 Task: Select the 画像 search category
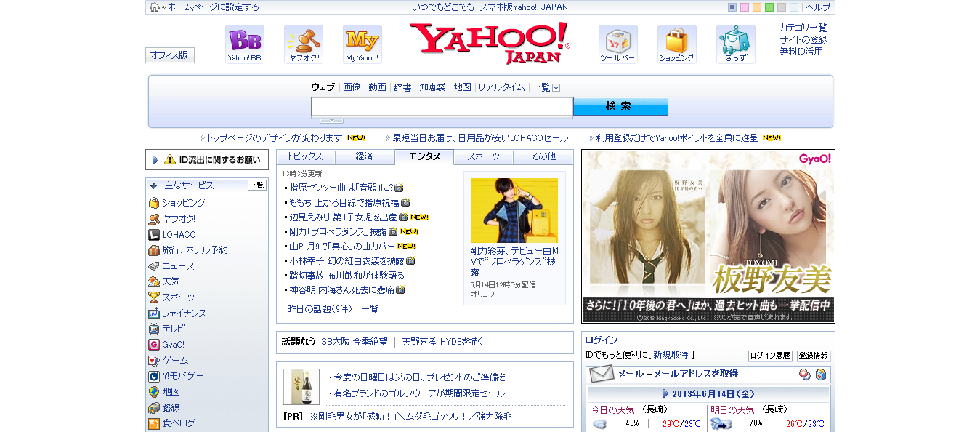[352, 87]
